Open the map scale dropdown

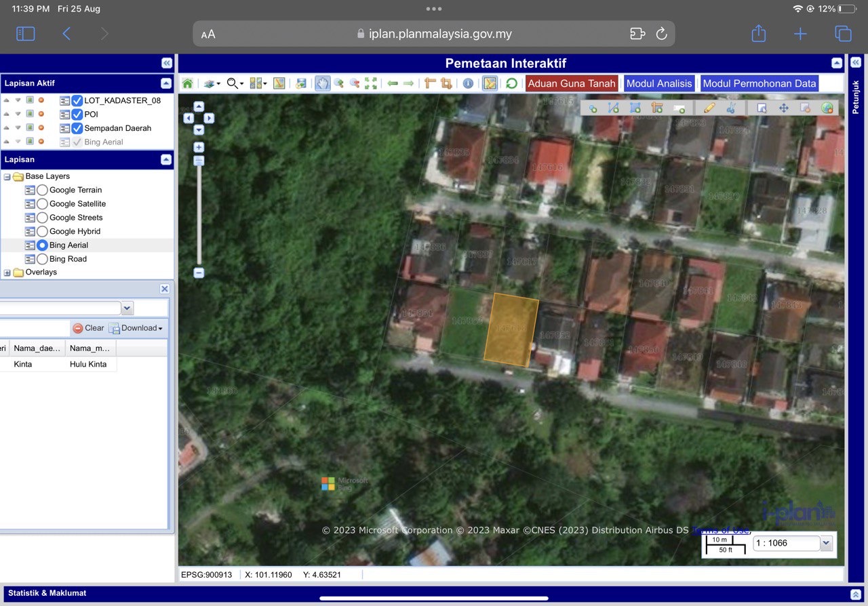pyautogui.click(x=825, y=543)
